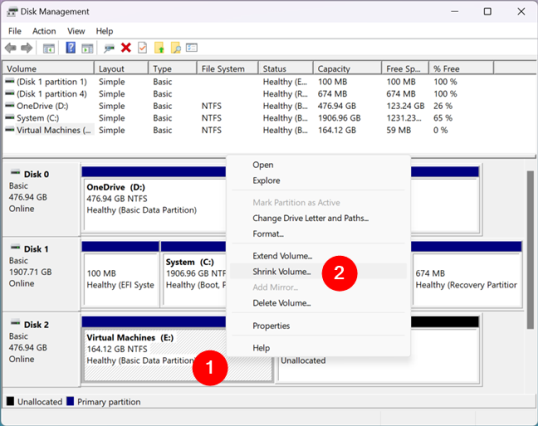Click the Back arrow in the toolbar
538x426 pixels.
click(x=11, y=48)
